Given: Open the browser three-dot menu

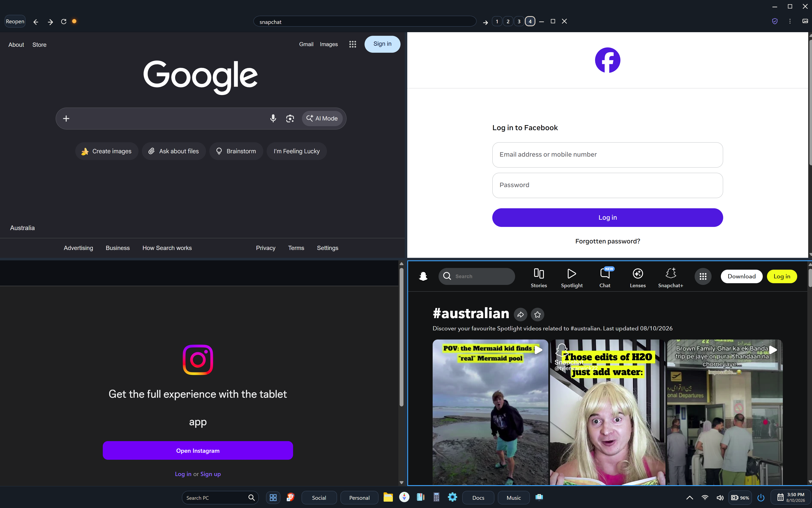Looking at the screenshot, I should 790,21.
